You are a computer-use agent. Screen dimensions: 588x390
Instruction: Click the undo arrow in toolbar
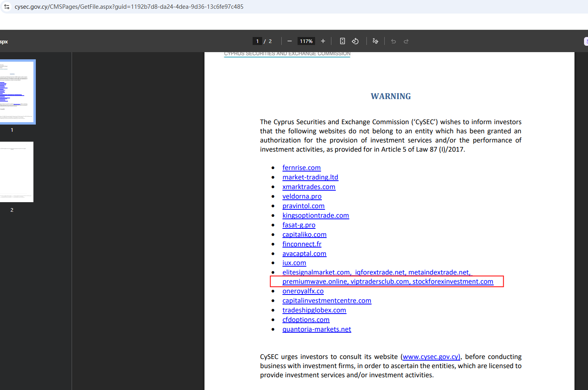pyautogui.click(x=393, y=41)
